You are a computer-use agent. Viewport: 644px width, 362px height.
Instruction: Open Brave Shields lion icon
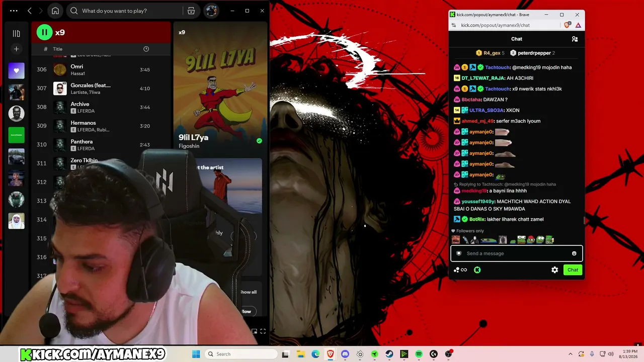568,25
